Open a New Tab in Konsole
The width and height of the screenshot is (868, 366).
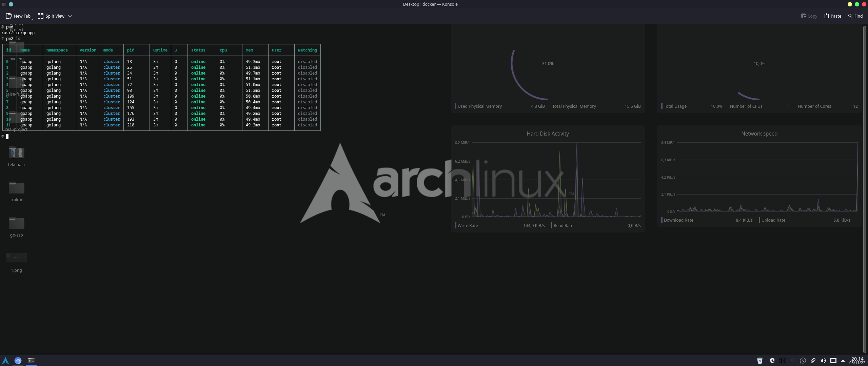[18, 16]
